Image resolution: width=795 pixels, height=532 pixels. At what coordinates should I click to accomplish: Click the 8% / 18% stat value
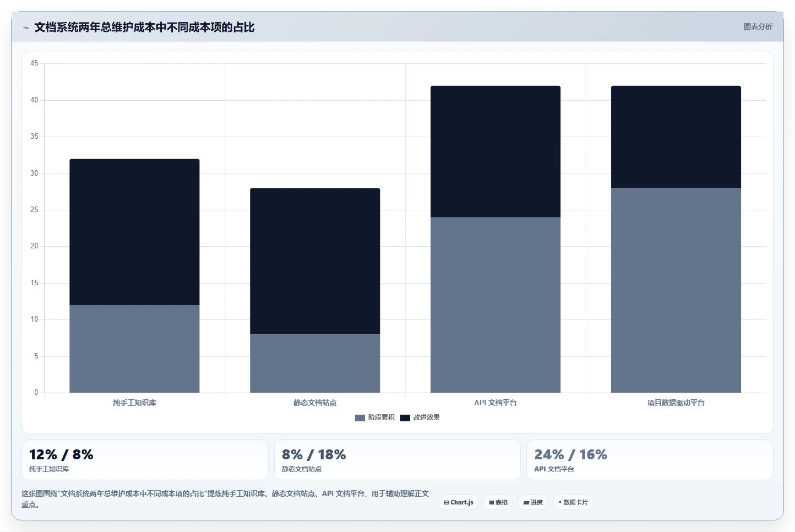tap(314, 455)
